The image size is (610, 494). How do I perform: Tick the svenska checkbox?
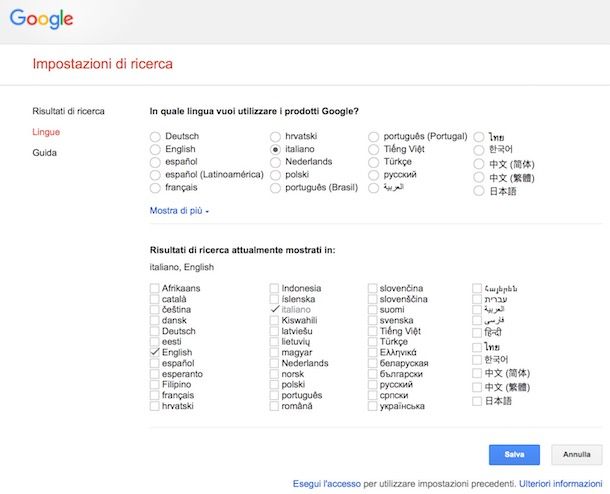point(373,321)
